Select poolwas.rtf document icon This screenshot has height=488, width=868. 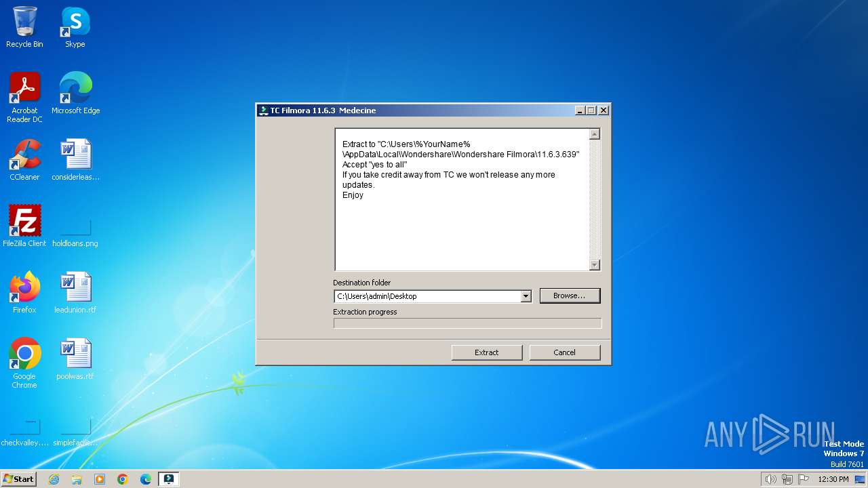75,359
